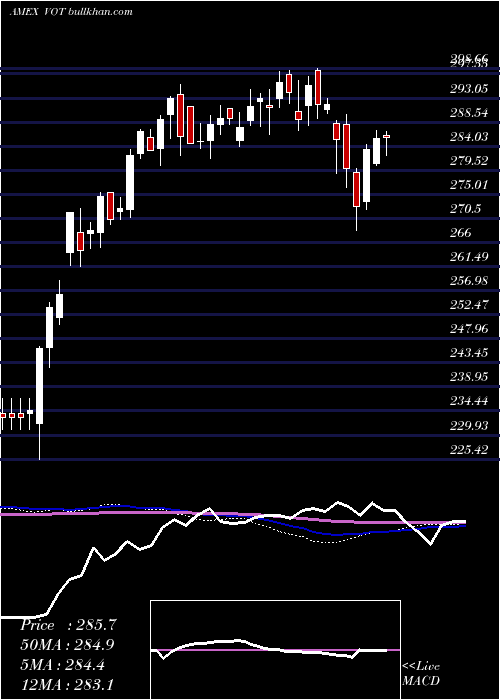500x700 pixels.
Task: Click the 279.52 price axis label
Action: tap(469, 161)
